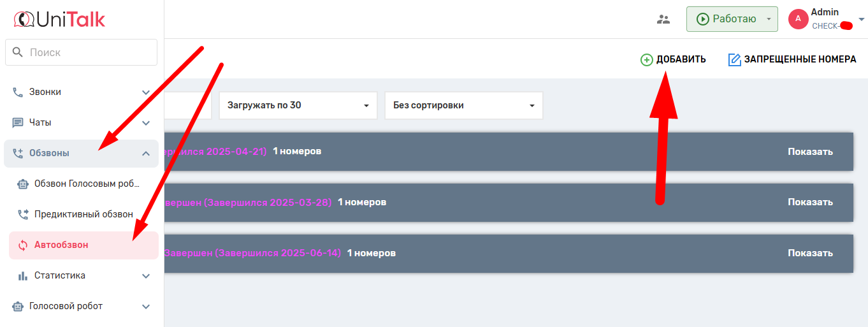The height and width of the screenshot is (327, 868).
Task: Collapse the Обзвоны section chevron
Action: point(146,153)
